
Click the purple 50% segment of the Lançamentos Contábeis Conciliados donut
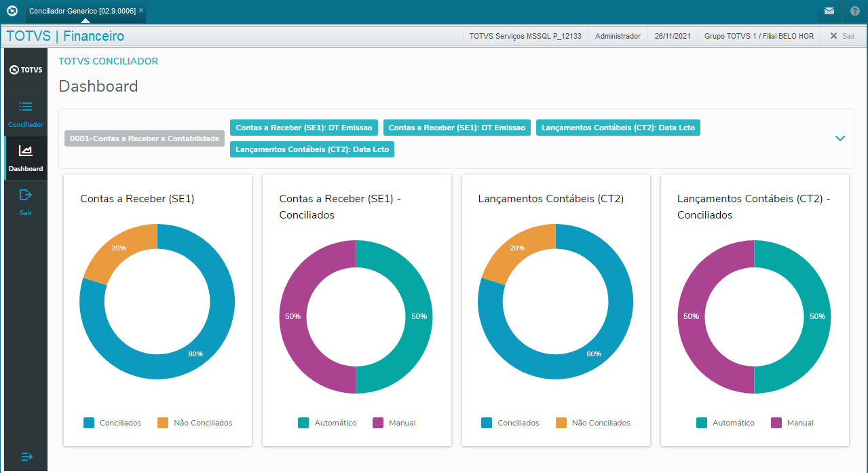point(692,316)
